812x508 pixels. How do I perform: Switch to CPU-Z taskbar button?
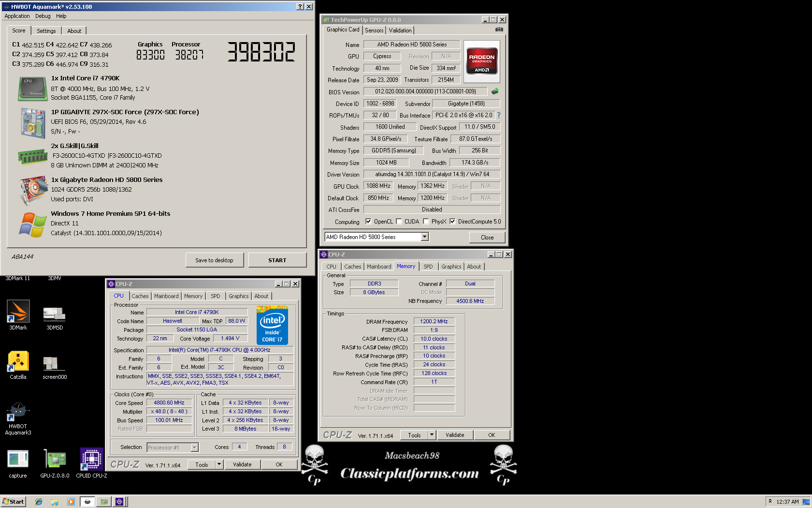point(119,502)
